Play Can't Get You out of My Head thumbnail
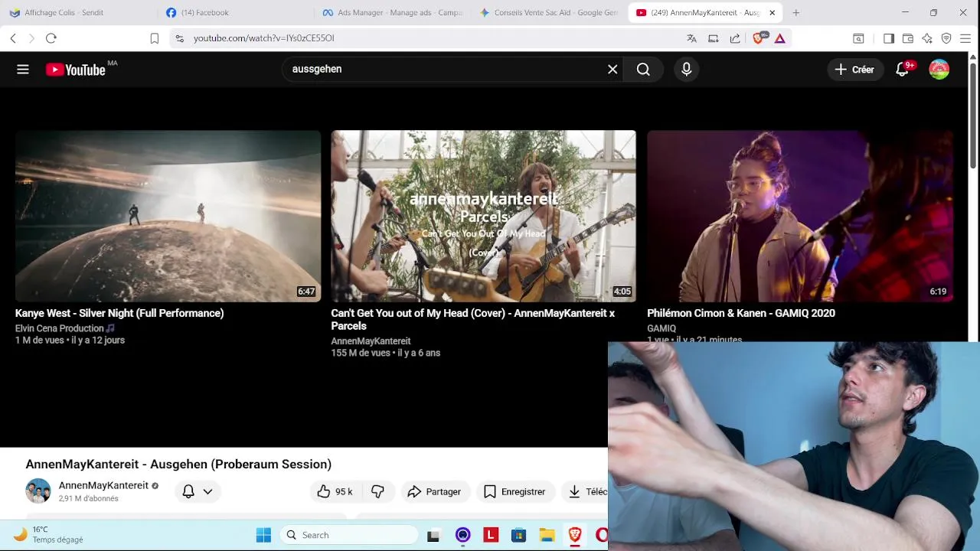This screenshot has height=551, width=980. (x=483, y=216)
